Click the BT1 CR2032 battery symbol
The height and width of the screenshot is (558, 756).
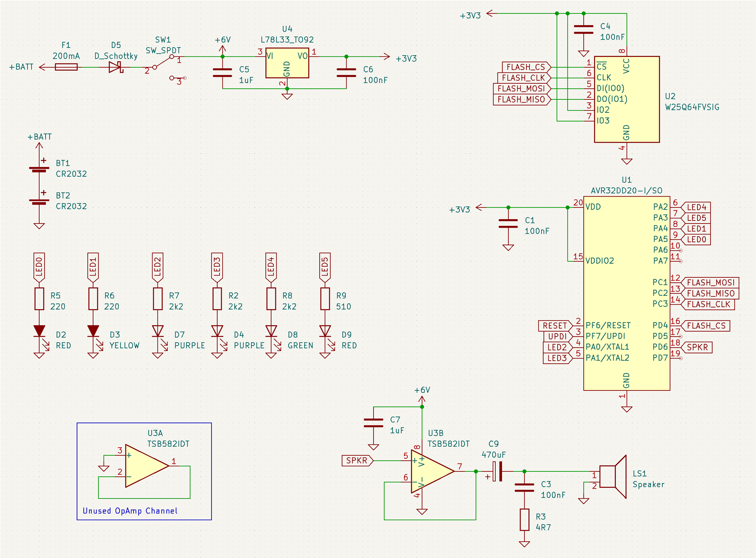(x=39, y=169)
